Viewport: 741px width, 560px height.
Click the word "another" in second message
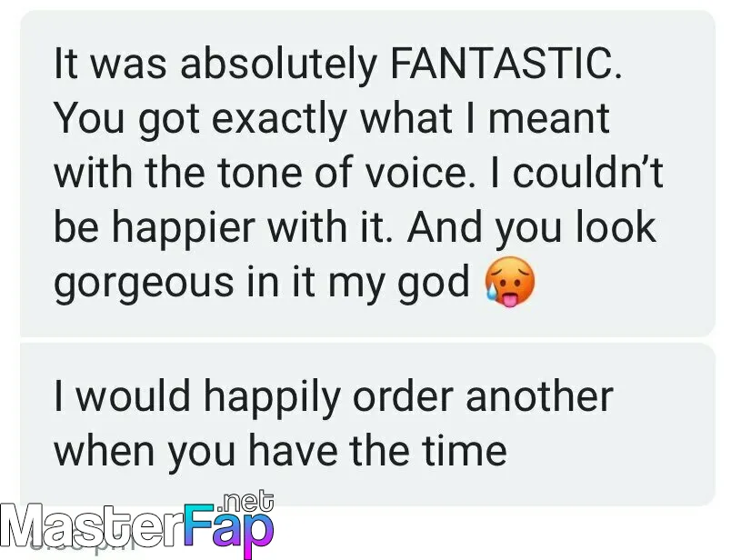[x=539, y=396]
